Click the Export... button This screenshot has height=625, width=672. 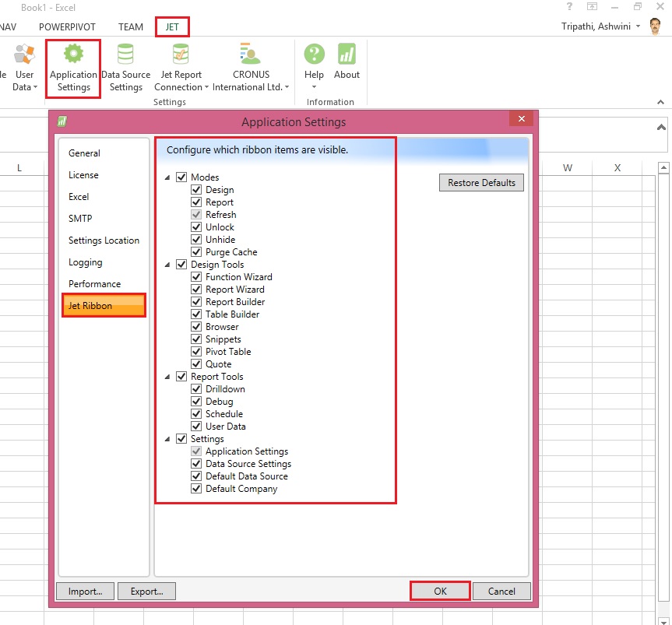click(x=146, y=592)
